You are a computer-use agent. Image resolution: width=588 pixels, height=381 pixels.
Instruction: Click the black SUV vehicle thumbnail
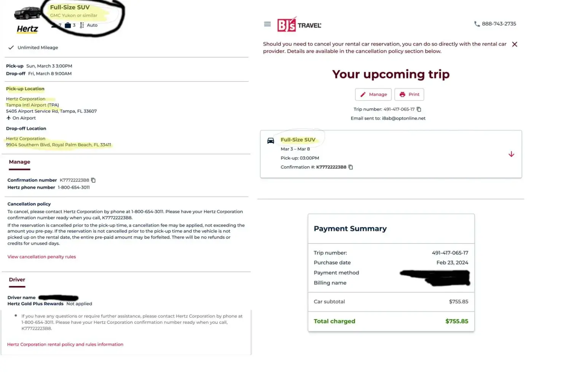pyautogui.click(x=27, y=13)
